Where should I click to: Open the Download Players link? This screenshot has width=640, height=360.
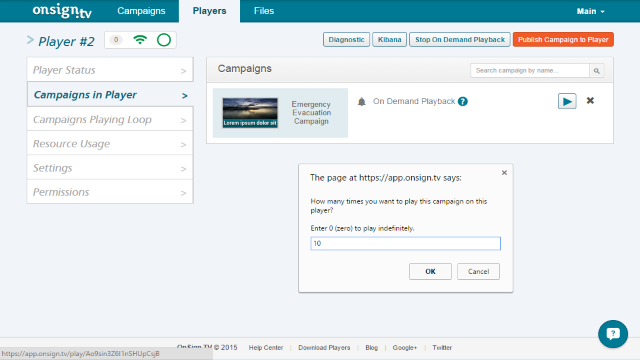pyautogui.click(x=324, y=348)
